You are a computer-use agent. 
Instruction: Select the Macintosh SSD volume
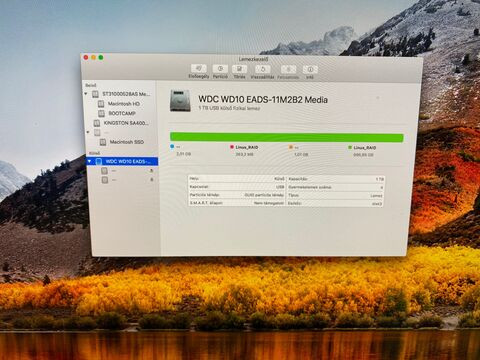[x=127, y=142]
